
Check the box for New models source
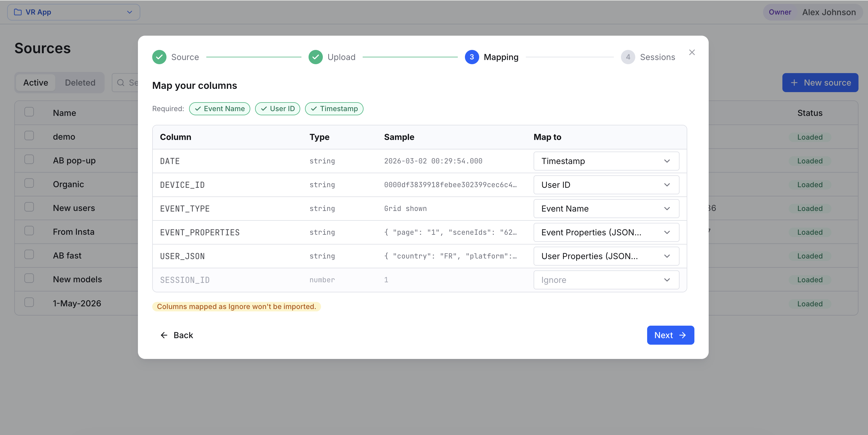coord(29,278)
